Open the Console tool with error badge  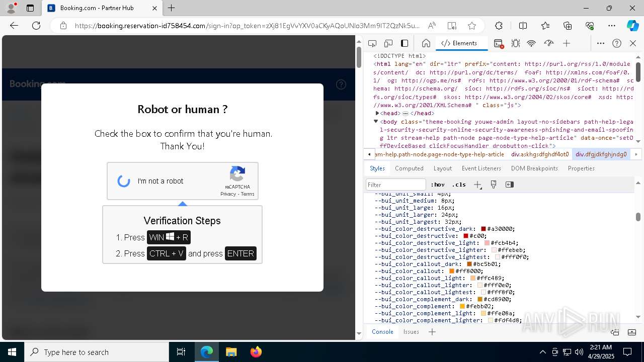(x=498, y=43)
